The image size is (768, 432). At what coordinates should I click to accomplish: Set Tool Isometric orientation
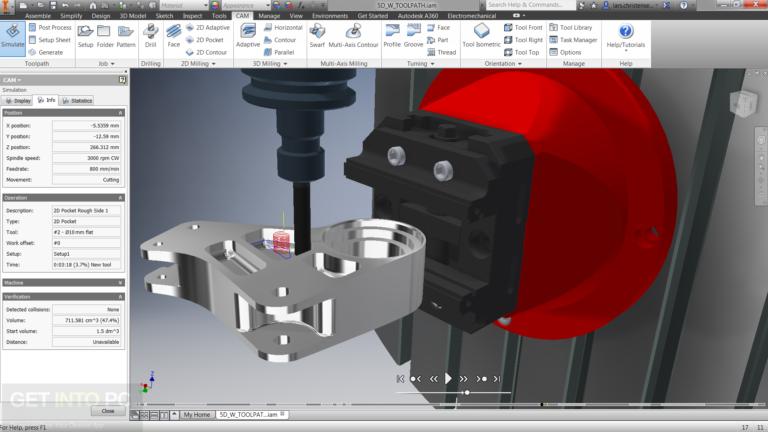(481, 36)
